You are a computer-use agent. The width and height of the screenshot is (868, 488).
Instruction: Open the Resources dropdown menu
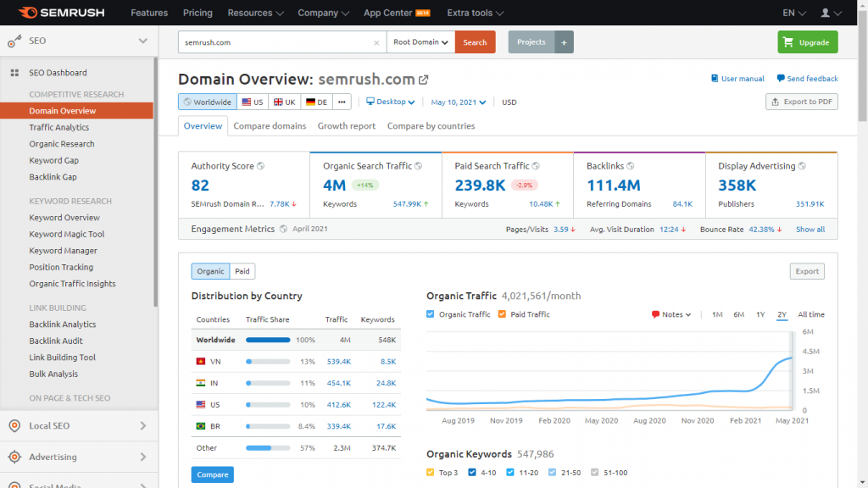tap(255, 13)
